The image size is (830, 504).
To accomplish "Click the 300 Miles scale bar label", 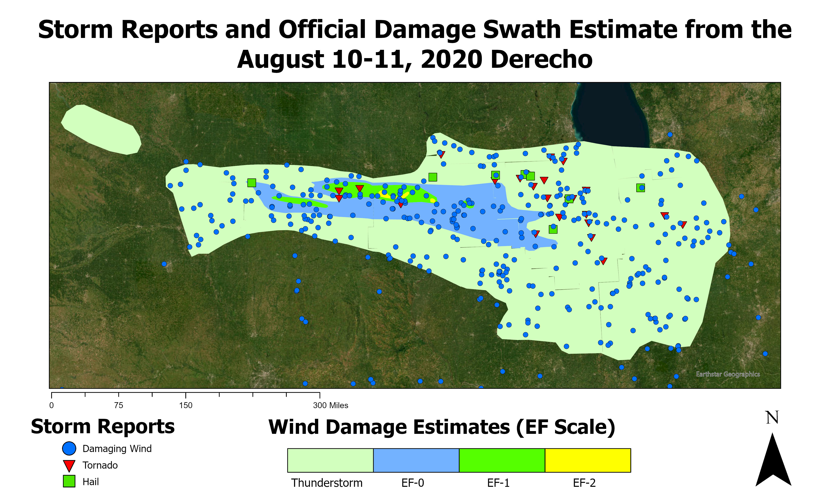I will (330, 405).
